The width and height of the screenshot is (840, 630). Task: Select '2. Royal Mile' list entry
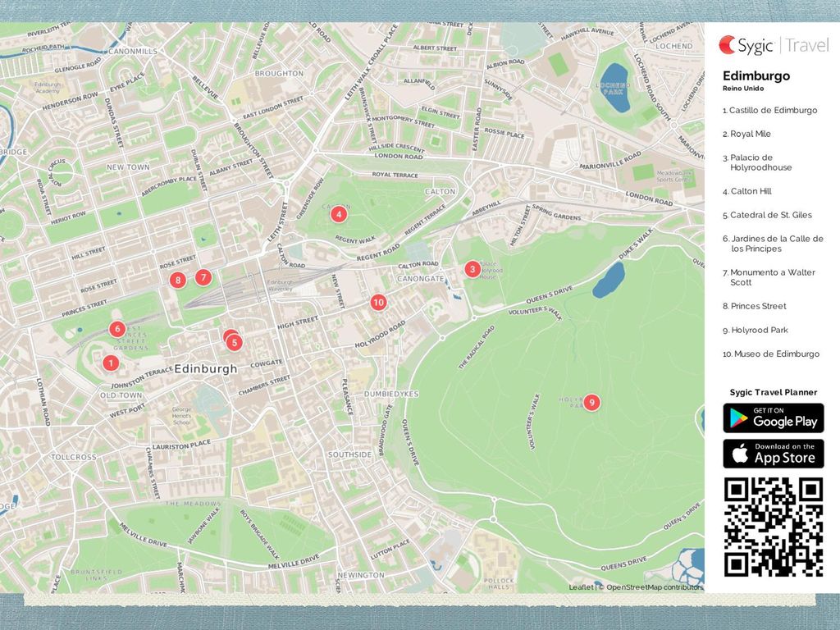pos(746,134)
